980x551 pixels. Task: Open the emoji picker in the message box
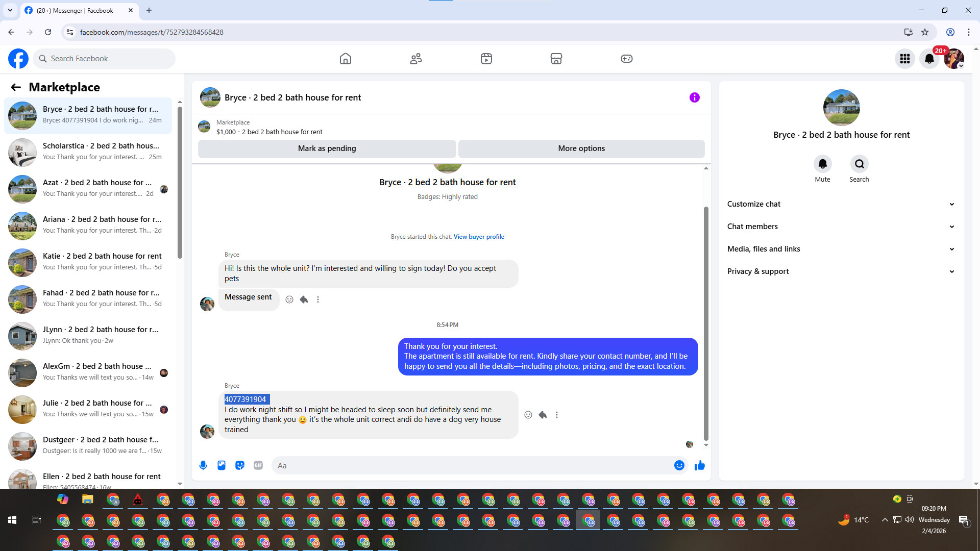679,465
